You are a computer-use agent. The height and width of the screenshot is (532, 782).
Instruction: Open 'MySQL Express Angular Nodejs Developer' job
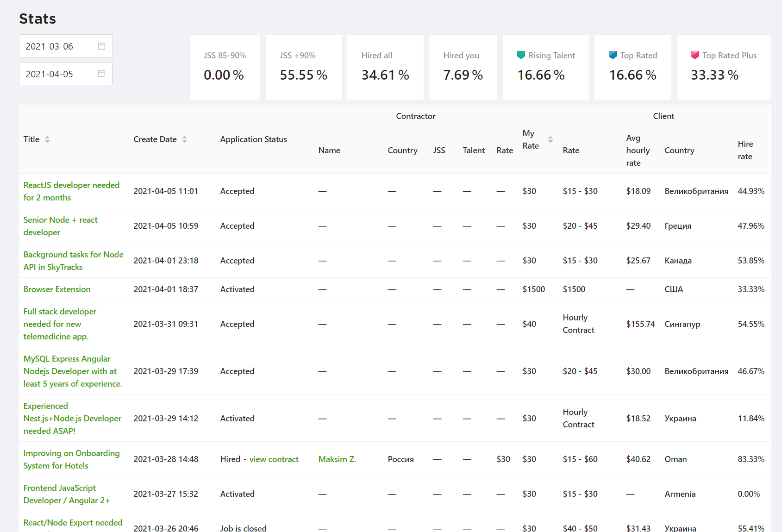[73, 371]
